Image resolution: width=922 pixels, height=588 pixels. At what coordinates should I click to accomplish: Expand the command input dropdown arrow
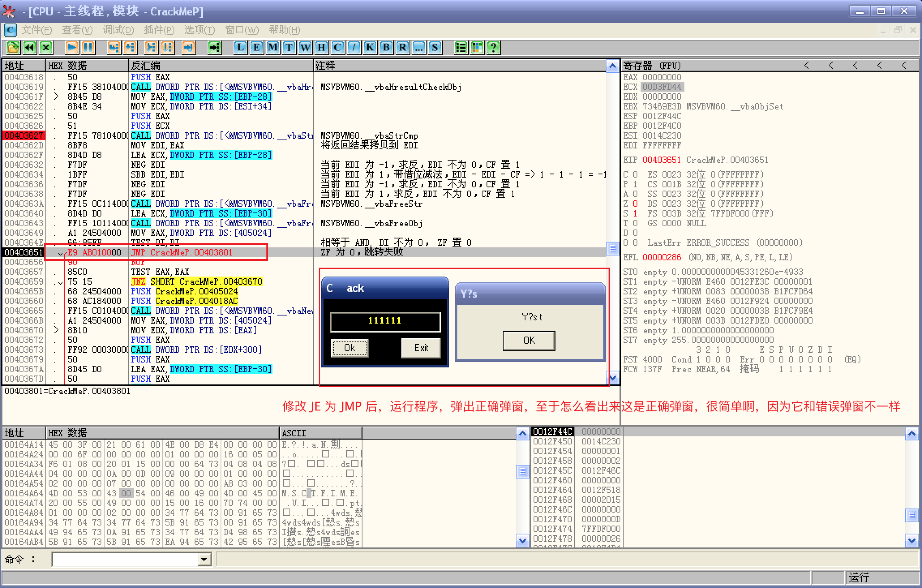click(204, 560)
